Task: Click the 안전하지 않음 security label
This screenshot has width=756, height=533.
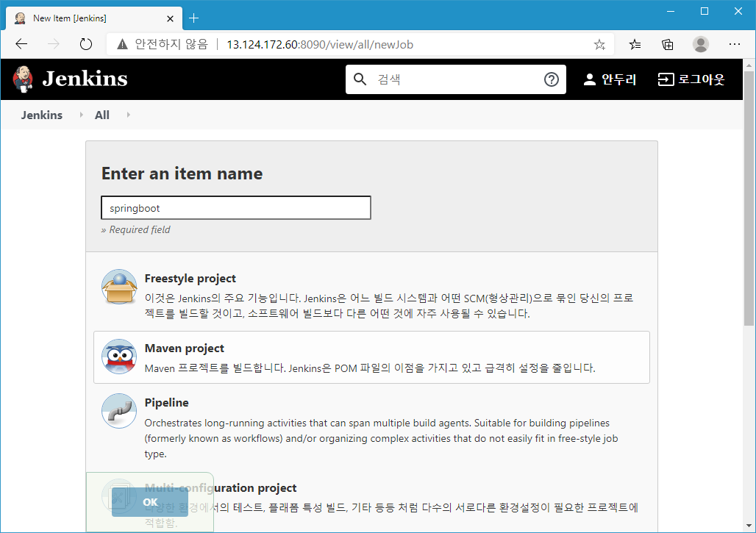Action: (x=171, y=44)
